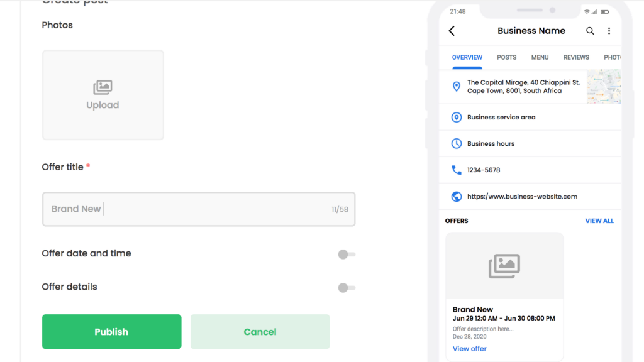Open the View offer link

pos(470,349)
